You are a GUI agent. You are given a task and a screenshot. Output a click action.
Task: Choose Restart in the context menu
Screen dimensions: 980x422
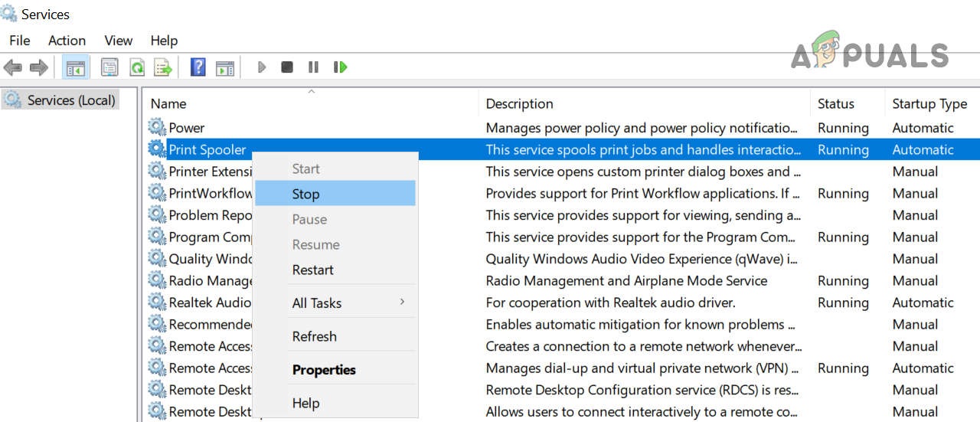pyautogui.click(x=312, y=270)
